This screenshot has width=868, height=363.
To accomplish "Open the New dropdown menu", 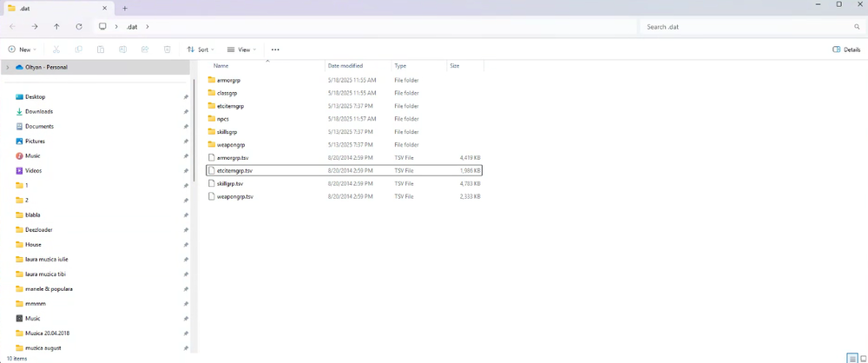I will [24, 49].
